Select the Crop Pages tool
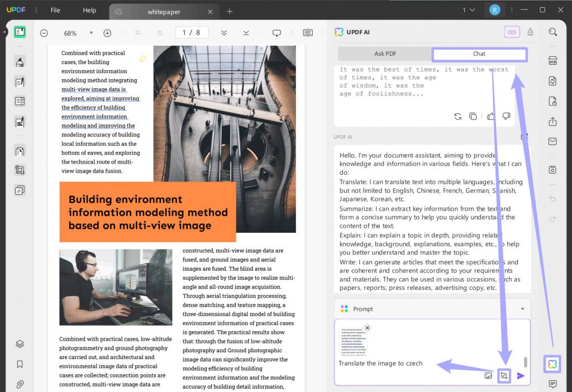The height and width of the screenshot is (392, 572). (20, 170)
